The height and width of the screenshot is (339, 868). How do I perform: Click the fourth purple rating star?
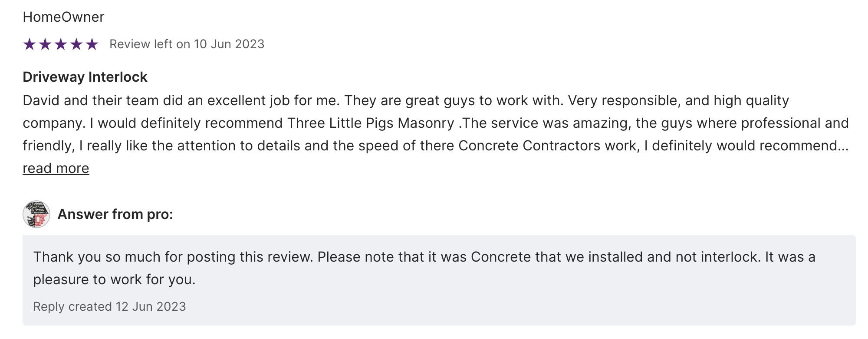[x=76, y=44]
